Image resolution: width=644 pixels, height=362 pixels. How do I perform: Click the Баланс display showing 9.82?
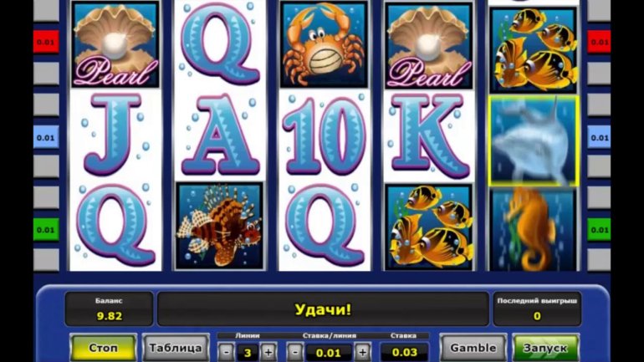click(110, 308)
